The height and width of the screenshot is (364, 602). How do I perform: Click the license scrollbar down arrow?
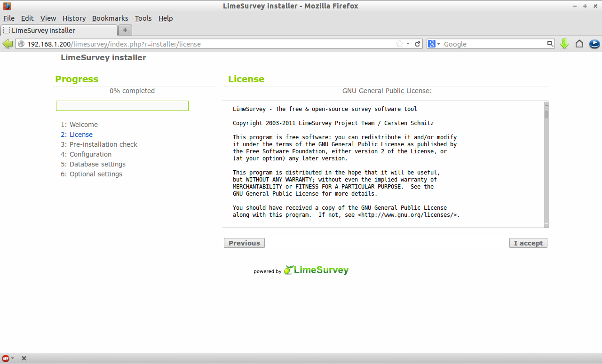tap(547, 224)
